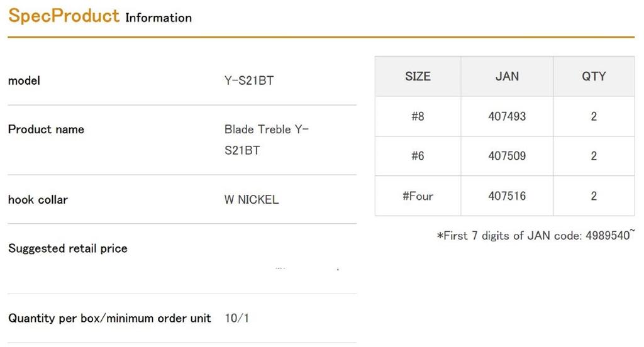The width and height of the screenshot is (644, 347).
Task: Click the JAN code first digits note
Action: pos(535,236)
